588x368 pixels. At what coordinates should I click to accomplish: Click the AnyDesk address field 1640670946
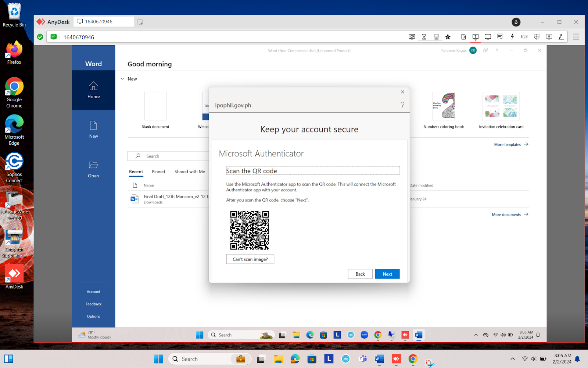tap(235, 37)
